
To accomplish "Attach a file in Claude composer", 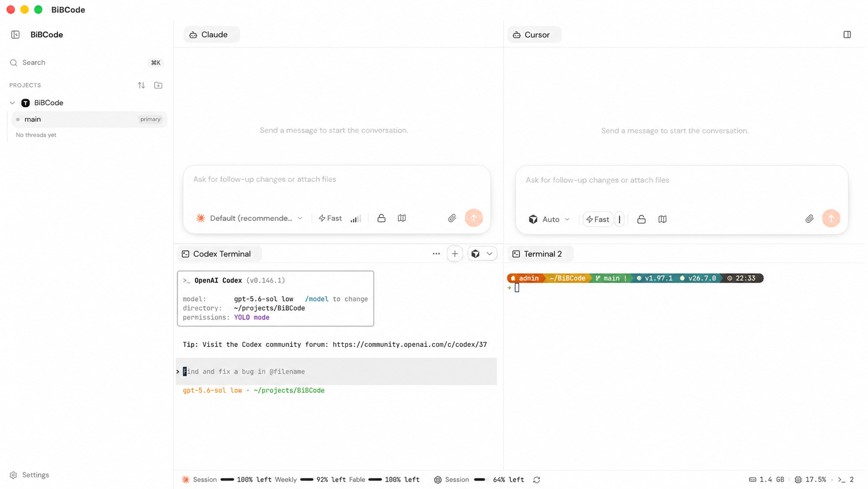I will coord(452,219).
